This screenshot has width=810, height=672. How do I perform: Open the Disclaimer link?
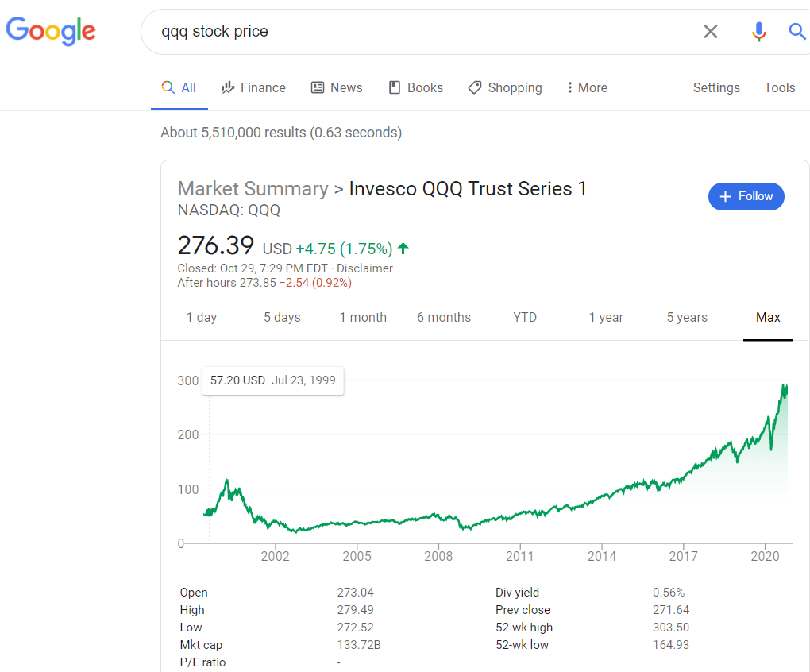tap(364, 268)
